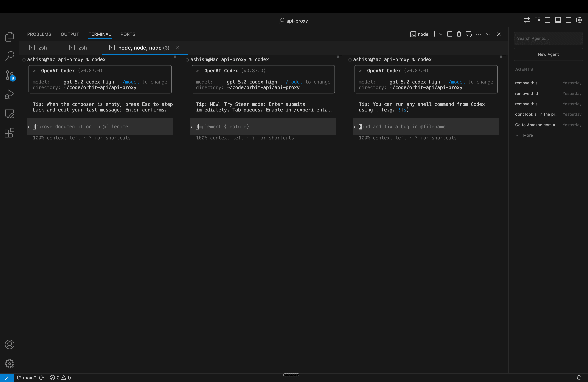Expand More agents in the Agents list
Image resolution: width=588 pixels, height=382 pixels.
[x=527, y=135]
